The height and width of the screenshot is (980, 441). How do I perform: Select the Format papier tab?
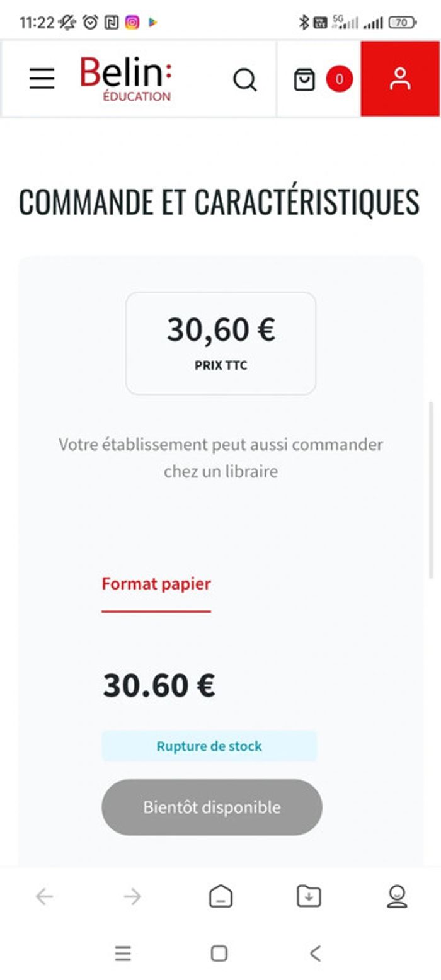pos(155,583)
